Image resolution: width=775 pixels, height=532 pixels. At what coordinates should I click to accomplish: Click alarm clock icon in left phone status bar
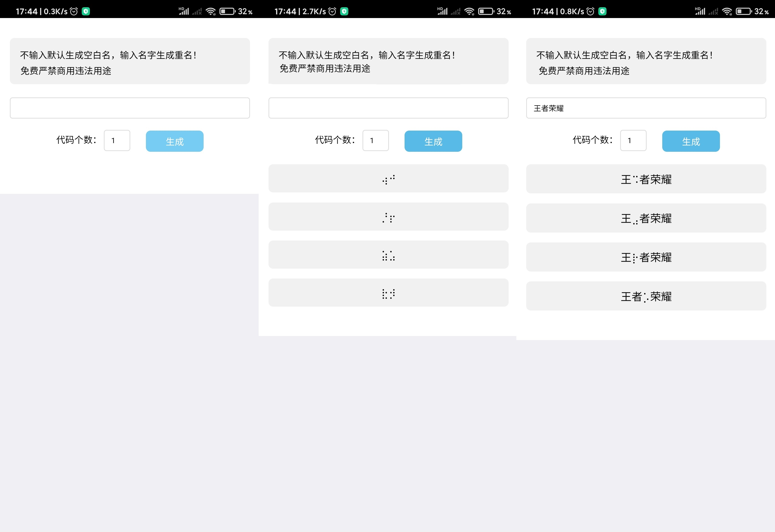point(74,11)
